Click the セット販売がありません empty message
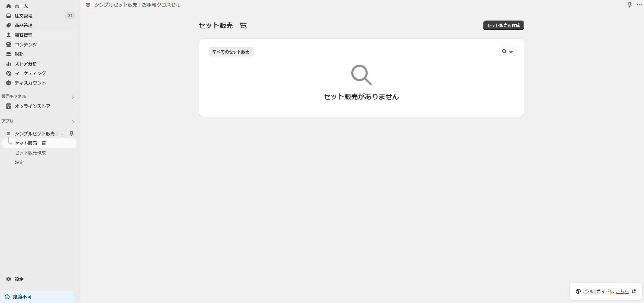This screenshot has height=303, width=644. (x=361, y=97)
